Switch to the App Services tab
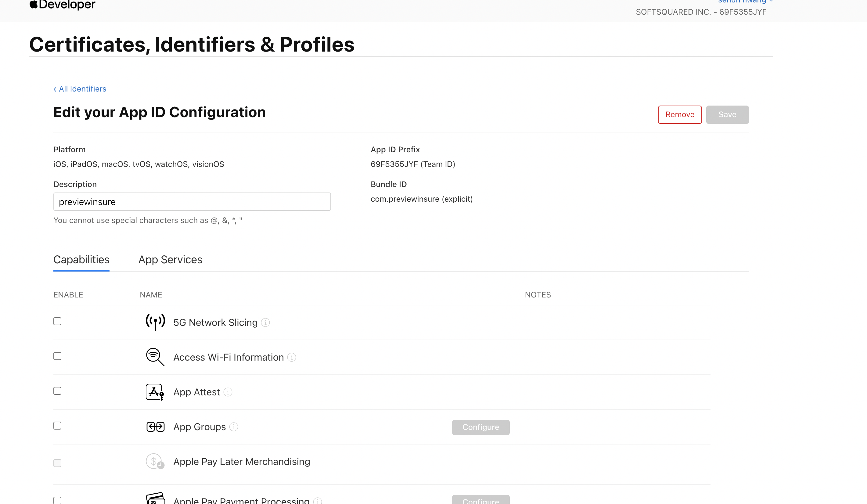 170,259
